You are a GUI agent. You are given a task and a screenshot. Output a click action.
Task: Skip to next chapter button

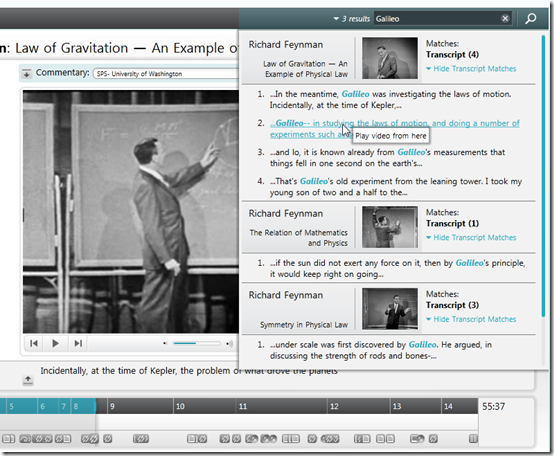(x=78, y=343)
